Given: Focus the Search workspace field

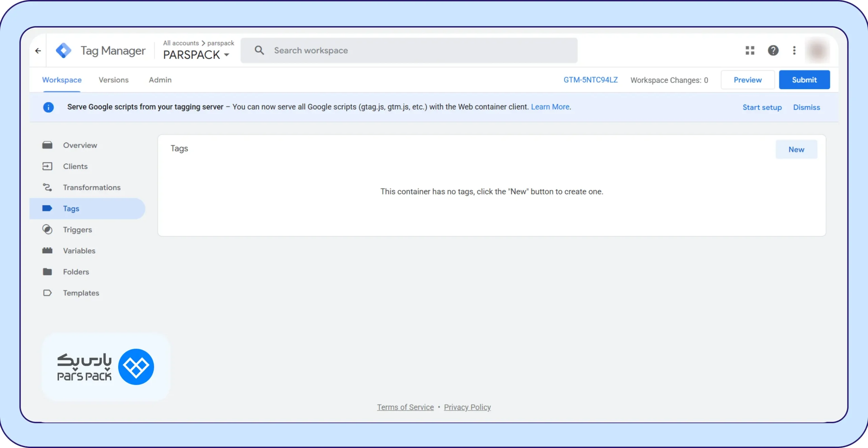Looking at the screenshot, I should pyautogui.click(x=409, y=50).
